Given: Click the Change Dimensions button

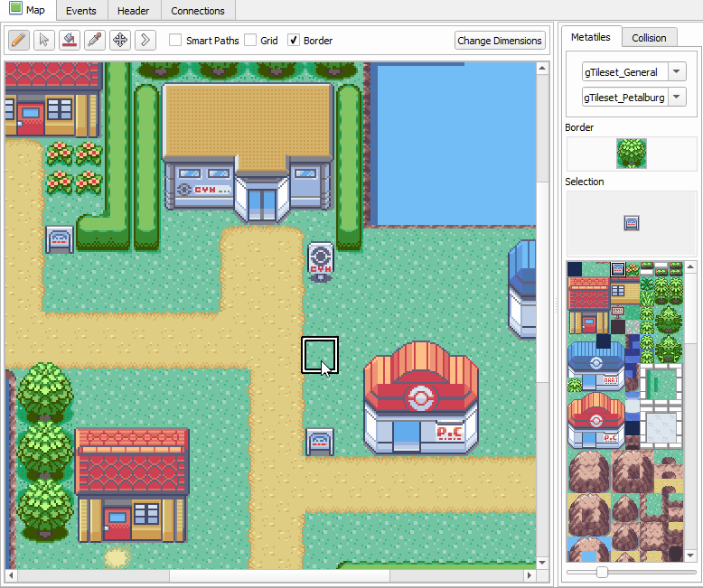Looking at the screenshot, I should coord(500,41).
